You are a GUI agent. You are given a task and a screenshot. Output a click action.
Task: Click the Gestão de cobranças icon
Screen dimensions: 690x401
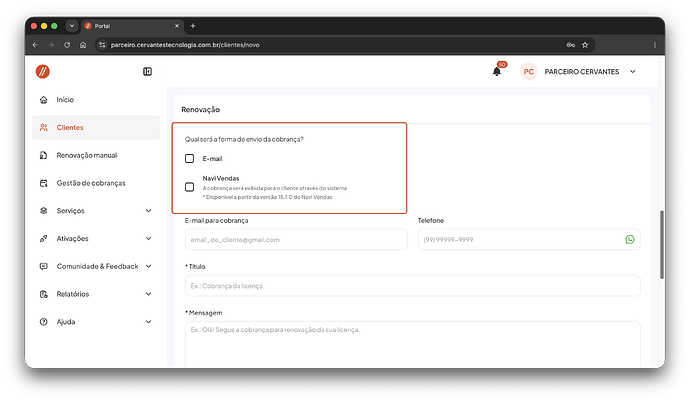coord(44,183)
